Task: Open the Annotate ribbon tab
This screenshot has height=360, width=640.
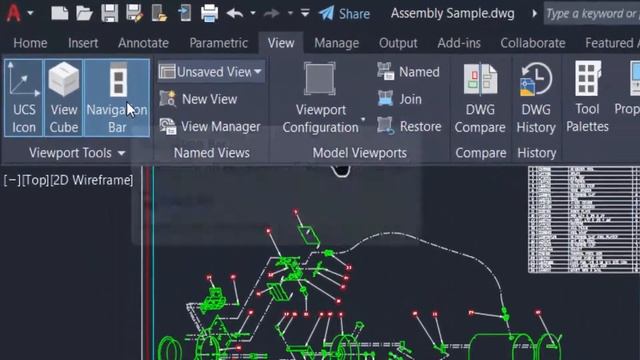Action: [x=143, y=43]
